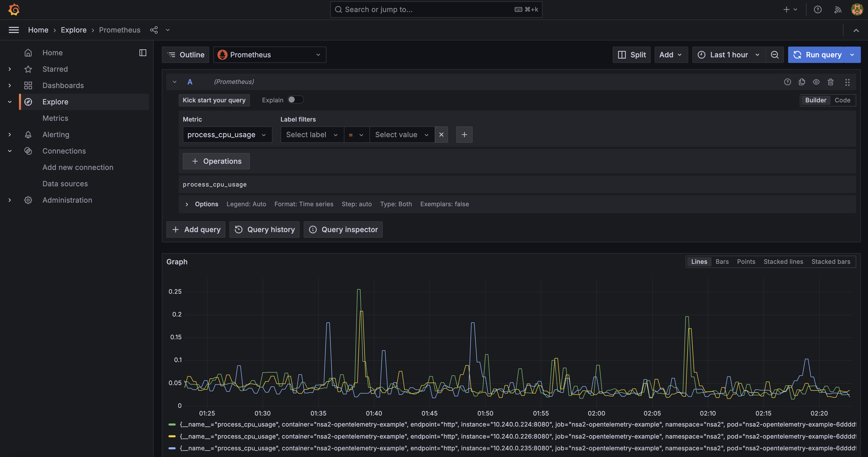Viewport: 868px width, 457px height.
Task: Open the Select value dropdown
Action: click(x=402, y=135)
